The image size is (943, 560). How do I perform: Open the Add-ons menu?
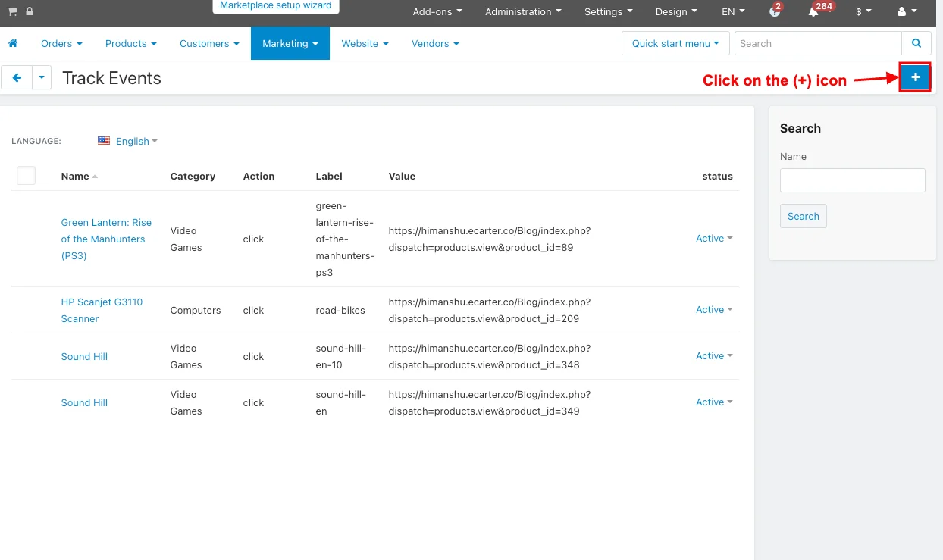[437, 12]
